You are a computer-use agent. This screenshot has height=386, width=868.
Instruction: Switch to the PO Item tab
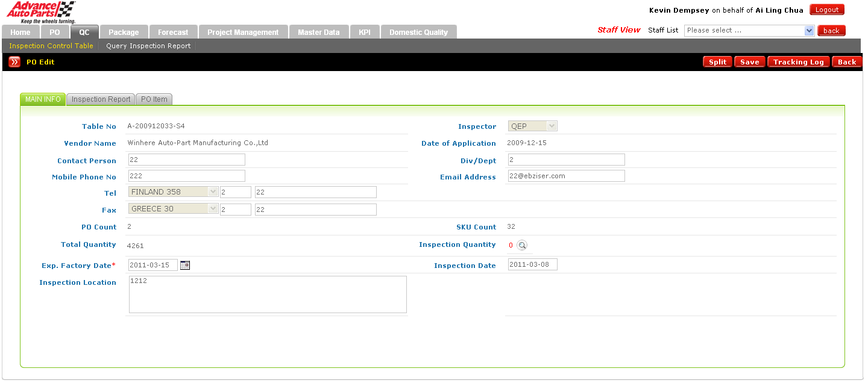coord(154,99)
